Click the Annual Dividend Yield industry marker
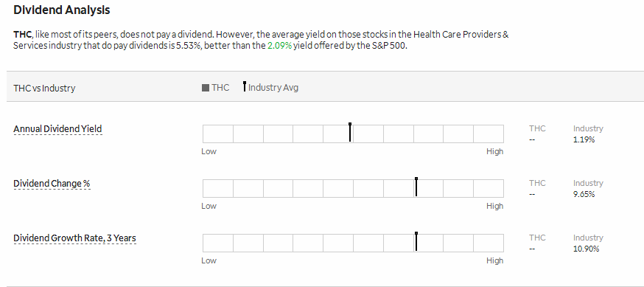644x287 pixels. pyautogui.click(x=350, y=132)
